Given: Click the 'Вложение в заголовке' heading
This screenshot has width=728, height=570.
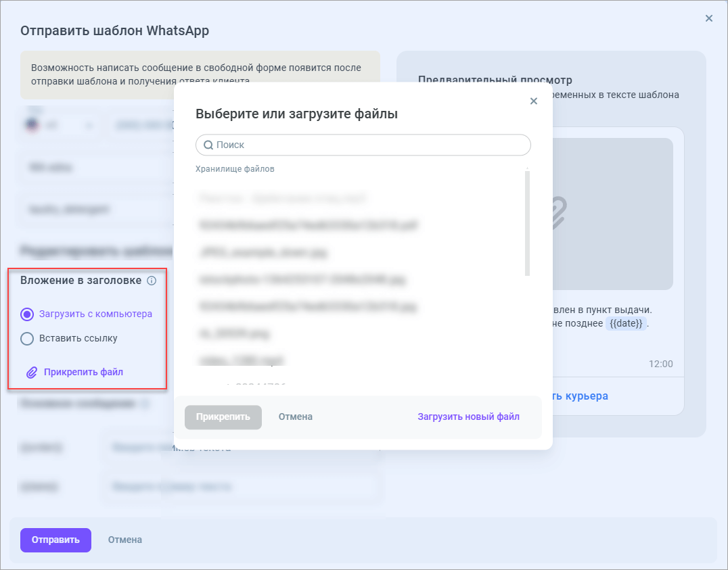Looking at the screenshot, I should (81, 281).
